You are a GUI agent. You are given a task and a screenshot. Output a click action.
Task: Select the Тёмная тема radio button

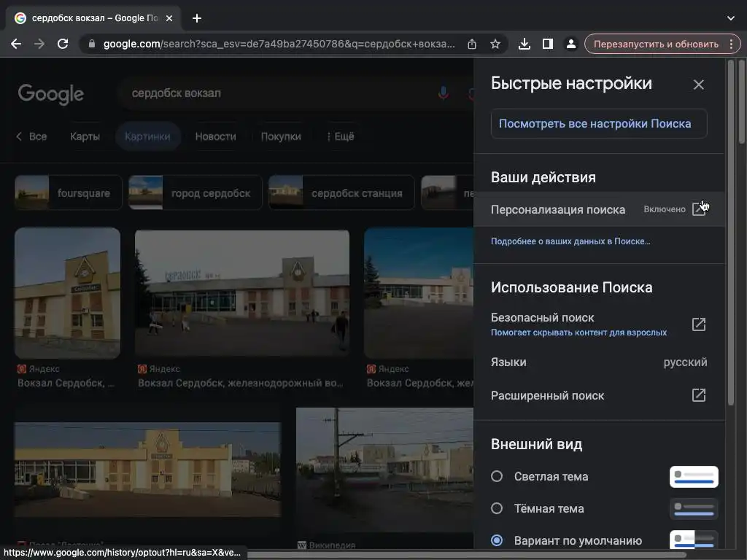(496, 508)
